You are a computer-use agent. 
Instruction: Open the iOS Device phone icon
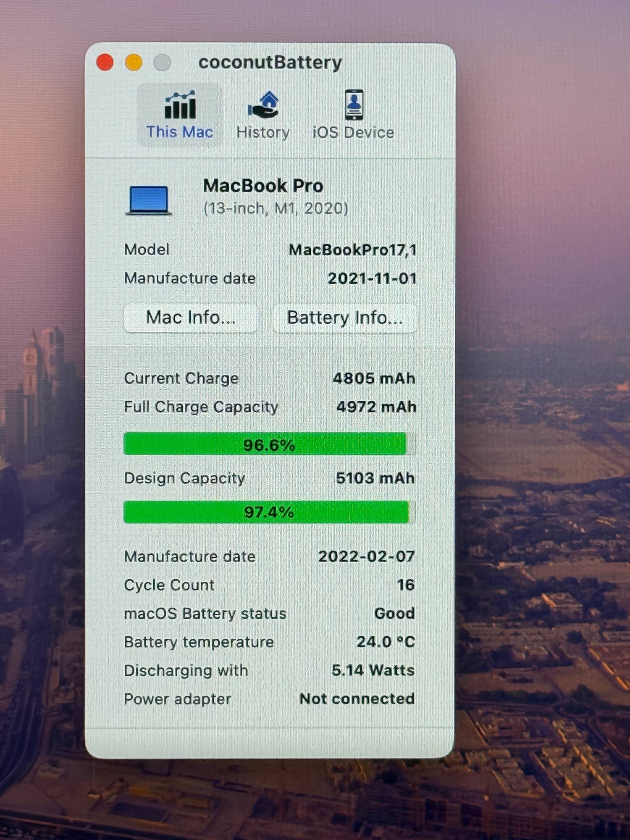click(354, 105)
